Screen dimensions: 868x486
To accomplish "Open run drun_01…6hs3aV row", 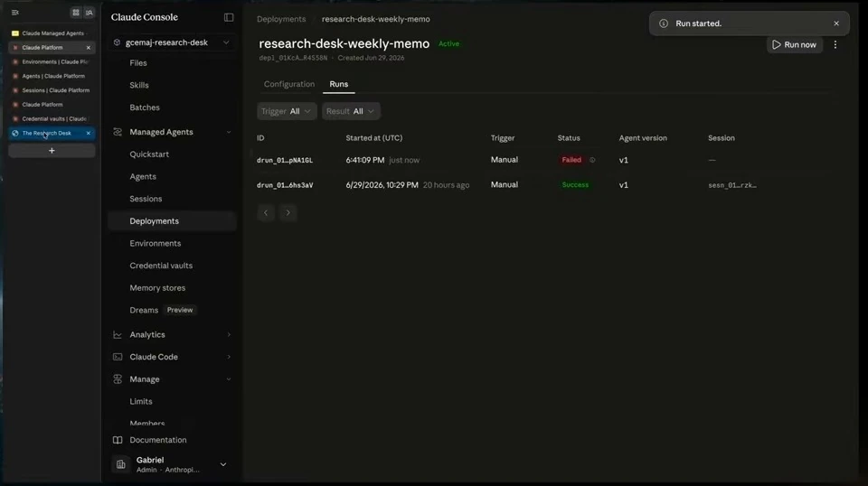I will [x=544, y=184].
